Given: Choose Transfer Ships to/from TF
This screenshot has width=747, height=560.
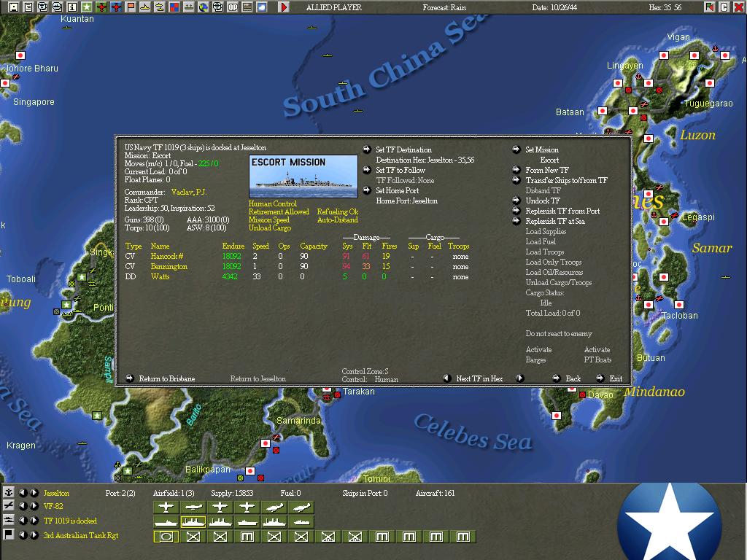Looking at the screenshot, I should click(566, 181).
